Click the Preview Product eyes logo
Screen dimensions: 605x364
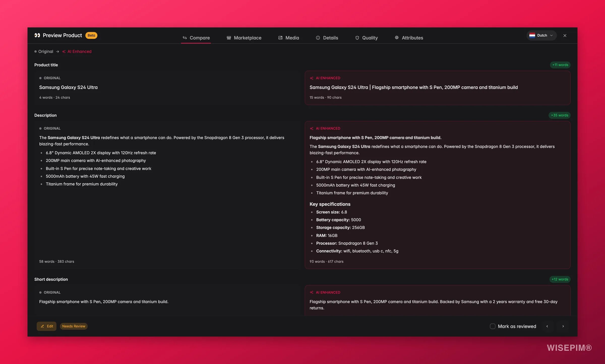(37, 35)
